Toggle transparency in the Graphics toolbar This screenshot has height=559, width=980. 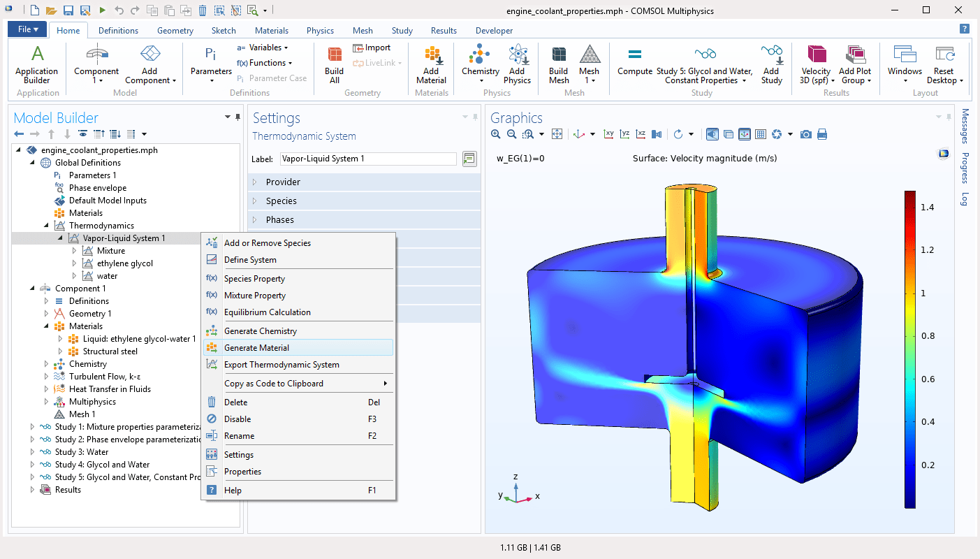727,133
